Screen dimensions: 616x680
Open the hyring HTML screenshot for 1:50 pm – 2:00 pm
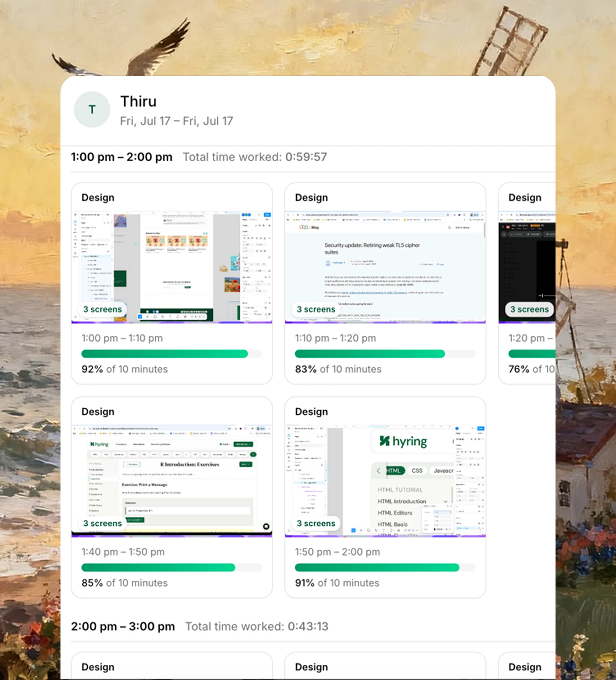point(385,481)
